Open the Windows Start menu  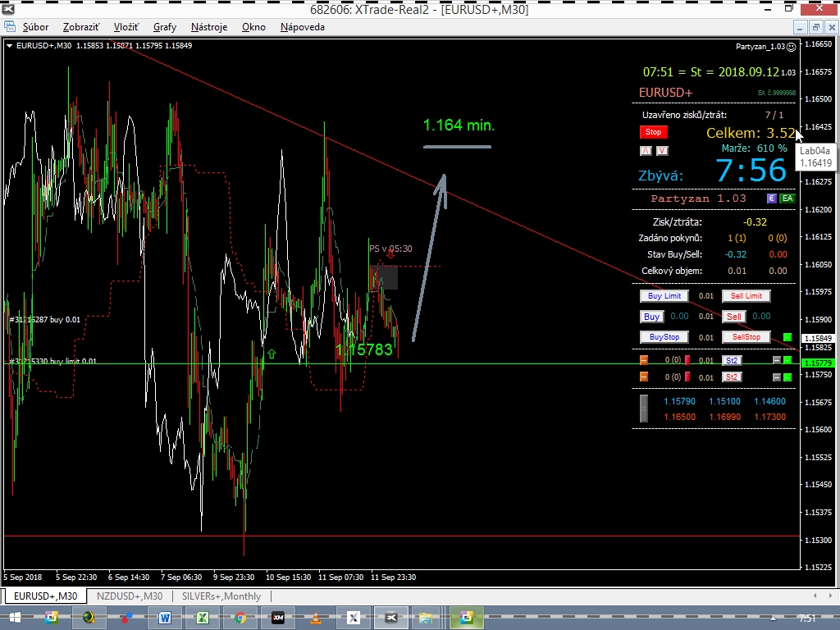pyautogui.click(x=15, y=618)
